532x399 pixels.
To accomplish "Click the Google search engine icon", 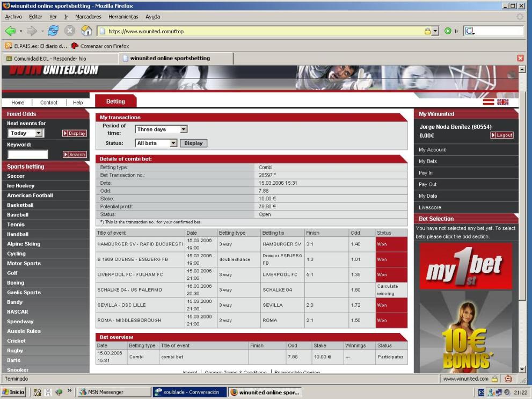I will click(470, 31).
